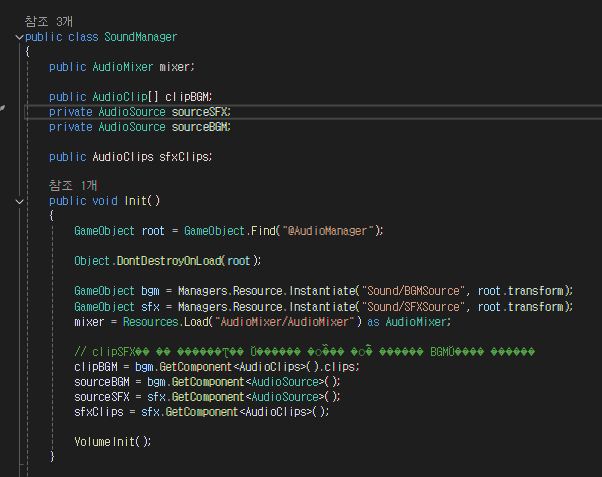The width and height of the screenshot is (602, 477).
Task: Click 'root' variable in GameObject root declaration
Action: coord(153,231)
